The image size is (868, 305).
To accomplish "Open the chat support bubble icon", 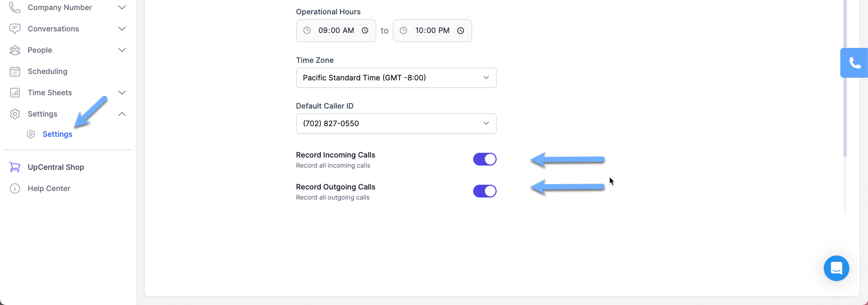I will (836, 268).
